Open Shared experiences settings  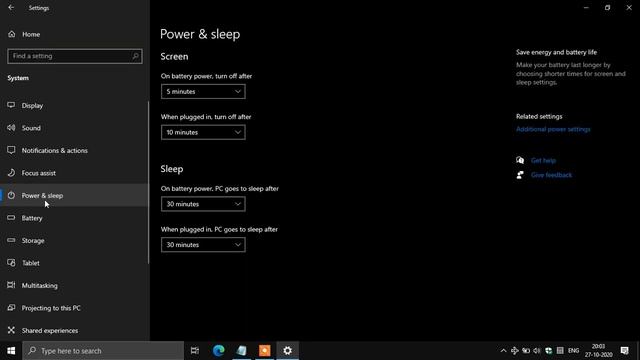click(74, 330)
